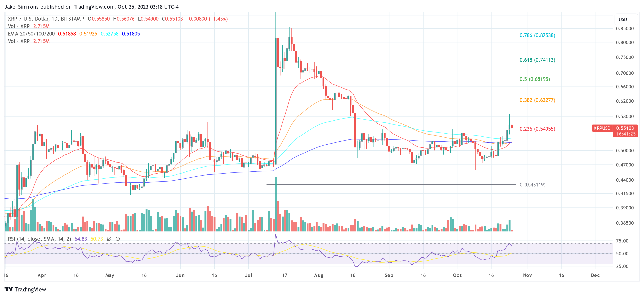Click the EMA 50 value 0.51925
This screenshot has width=644, height=297.
pos(88,34)
